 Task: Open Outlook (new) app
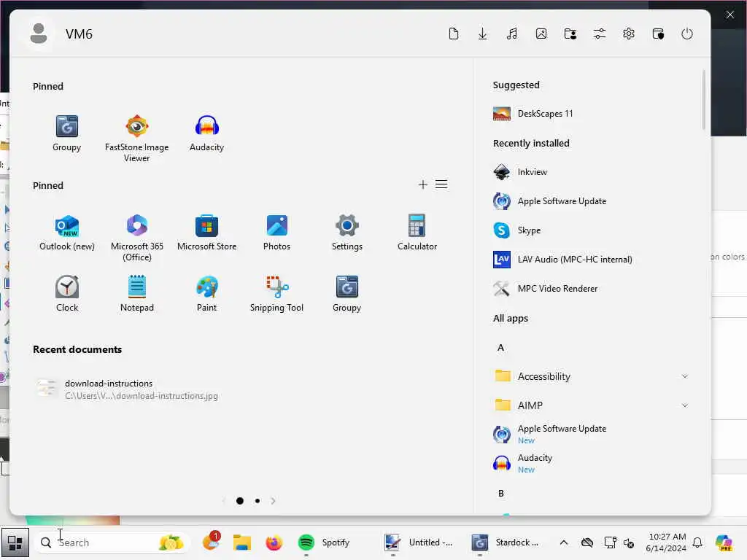coord(66,233)
